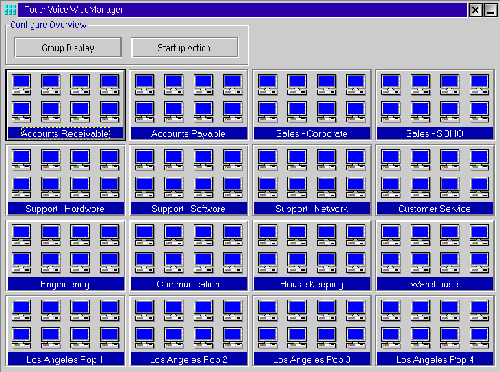Click last top-row computer in Los Angeles Pop 4
This screenshot has width=500, height=372.
pos(479,311)
